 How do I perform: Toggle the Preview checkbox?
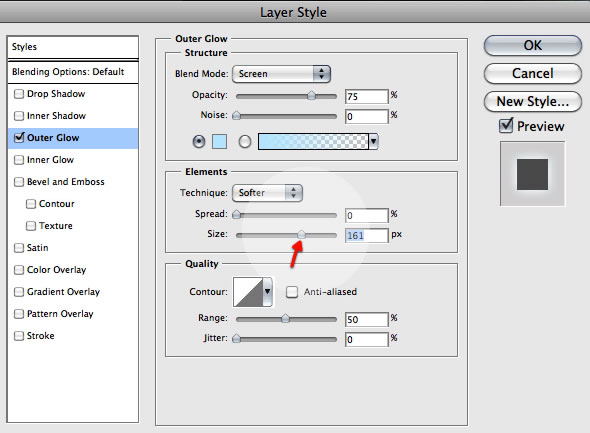pos(506,126)
